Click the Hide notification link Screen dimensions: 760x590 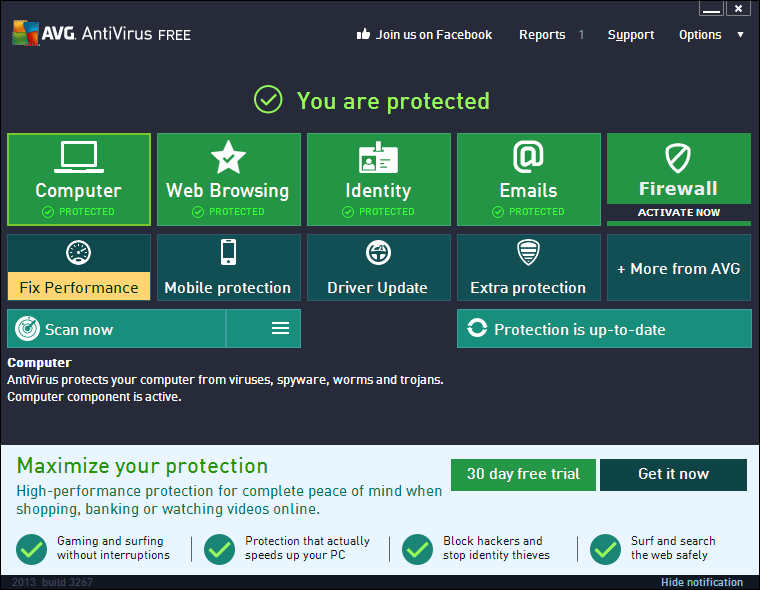click(x=702, y=582)
